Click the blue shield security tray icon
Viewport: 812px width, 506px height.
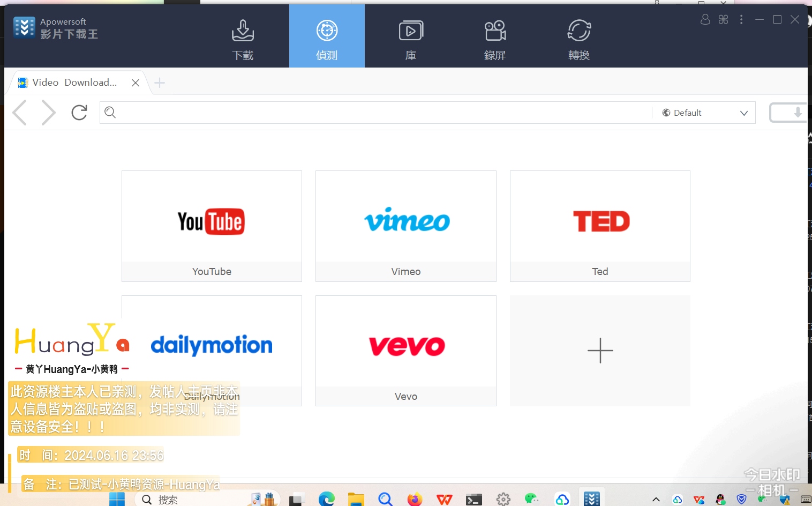(742, 500)
